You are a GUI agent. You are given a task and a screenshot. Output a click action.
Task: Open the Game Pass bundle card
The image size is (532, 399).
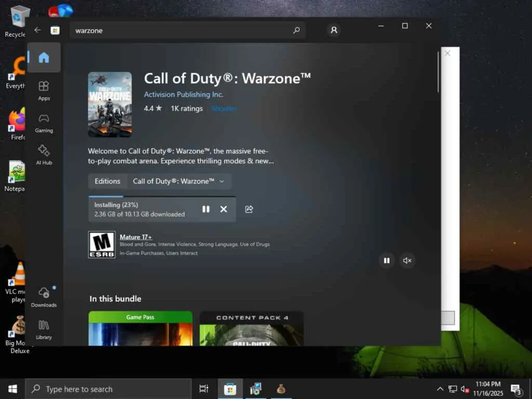pyautogui.click(x=140, y=328)
